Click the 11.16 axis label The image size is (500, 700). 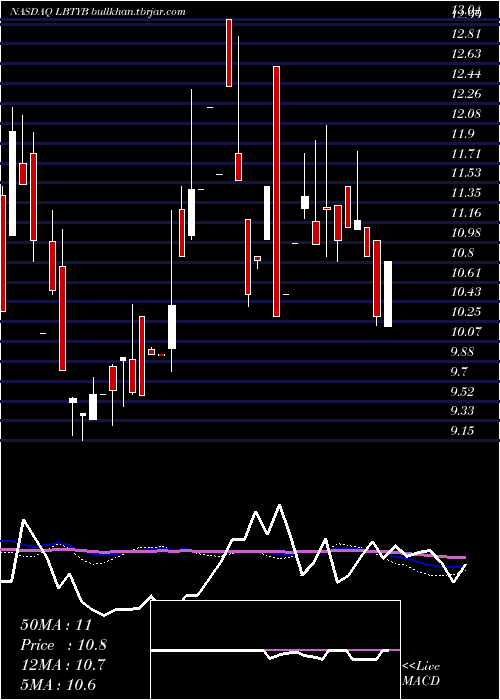click(x=466, y=212)
